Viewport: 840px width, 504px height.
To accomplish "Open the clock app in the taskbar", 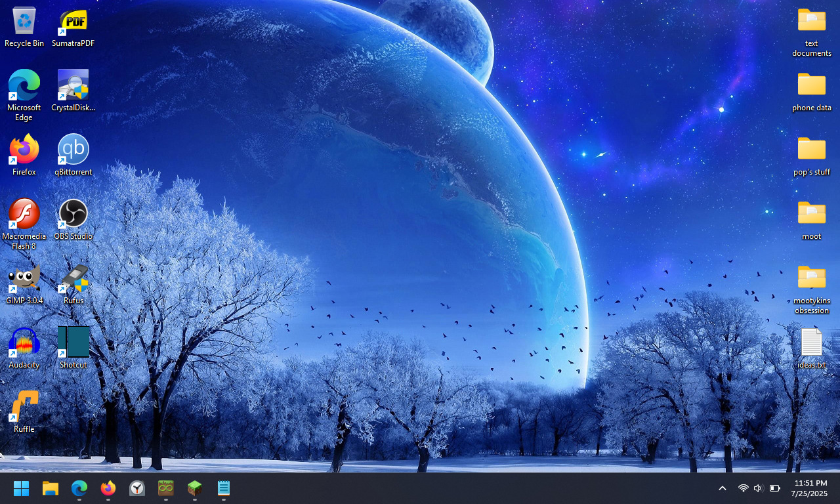I will point(137,488).
